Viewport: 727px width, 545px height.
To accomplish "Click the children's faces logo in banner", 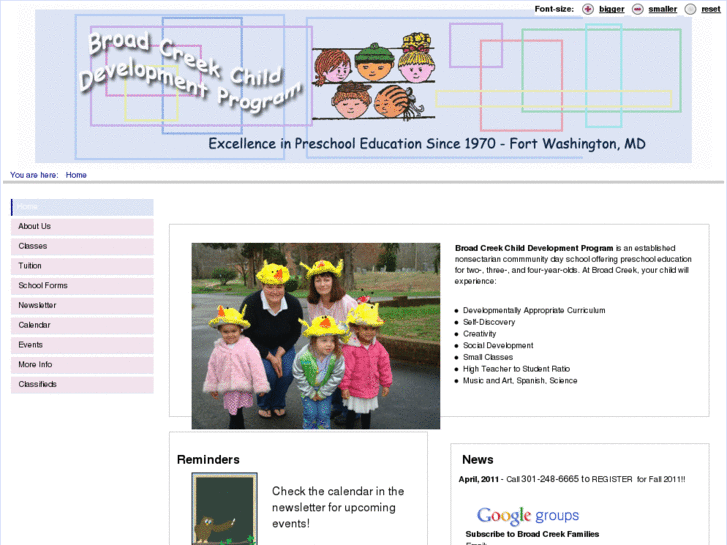I will tap(374, 77).
